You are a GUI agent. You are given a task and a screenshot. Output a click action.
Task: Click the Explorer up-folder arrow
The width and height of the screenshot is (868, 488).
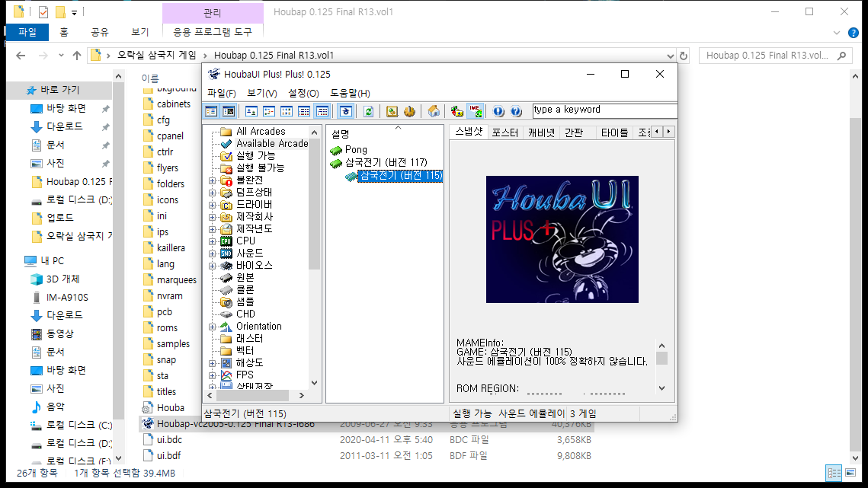tap(77, 56)
